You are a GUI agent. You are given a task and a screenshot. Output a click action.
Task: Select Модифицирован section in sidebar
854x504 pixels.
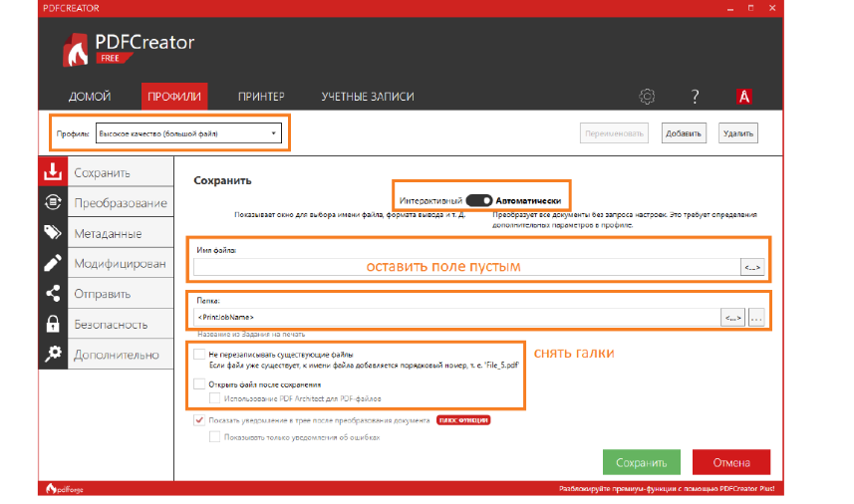tap(121, 263)
